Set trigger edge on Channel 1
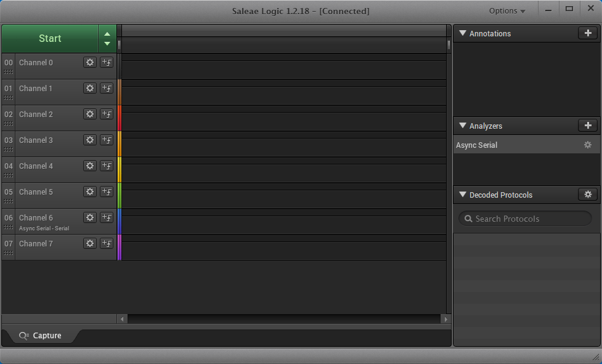602x364 pixels. (x=107, y=88)
